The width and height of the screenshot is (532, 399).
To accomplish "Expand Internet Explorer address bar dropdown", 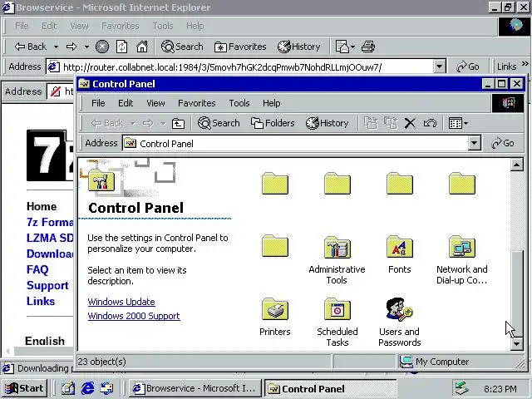I will [439, 66].
